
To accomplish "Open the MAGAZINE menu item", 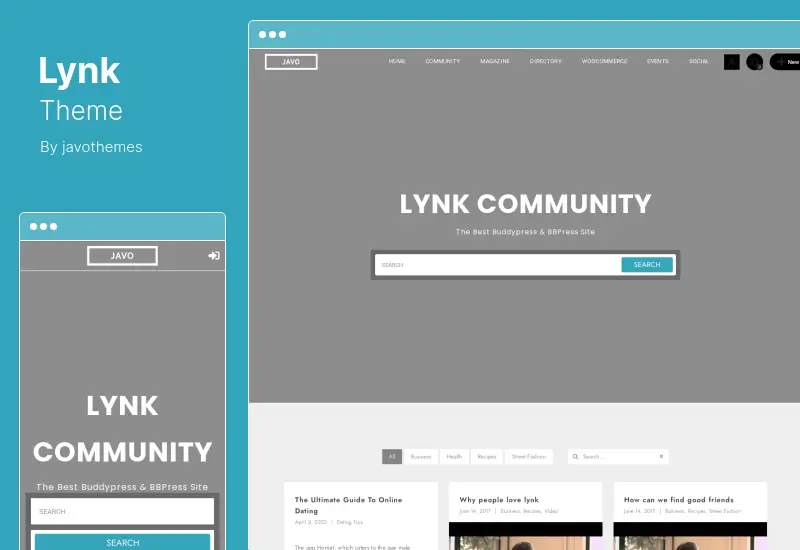I will pos(495,61).
